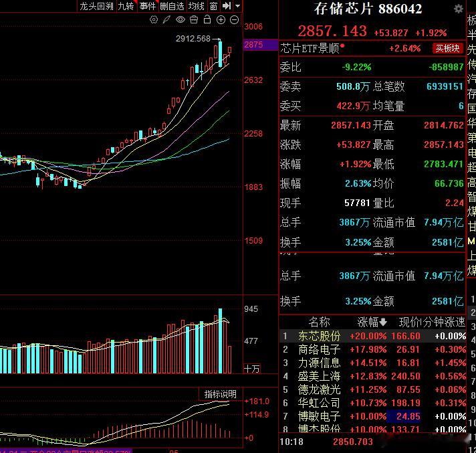This screenshot has height=453, width=476.
Task: Zoom out chart with minus icon
Action: pos(235,20)
